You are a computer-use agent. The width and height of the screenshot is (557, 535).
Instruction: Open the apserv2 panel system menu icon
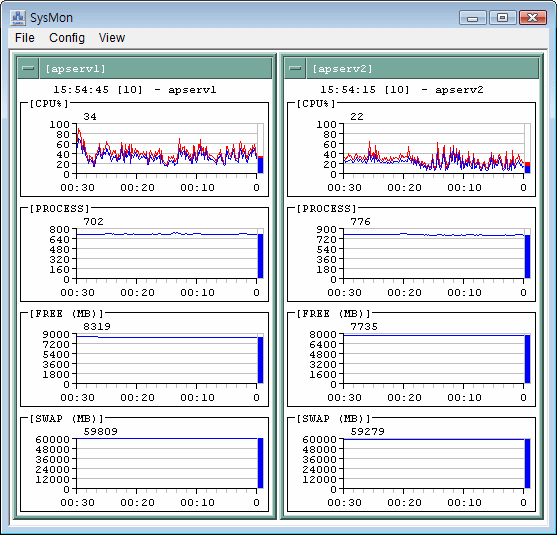[x=295, y=68]
